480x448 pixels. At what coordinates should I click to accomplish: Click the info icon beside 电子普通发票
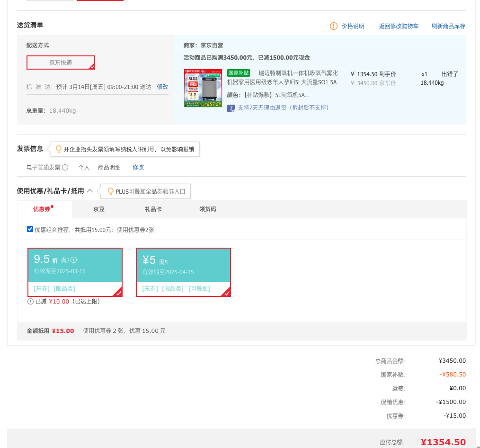pos(65,167)
